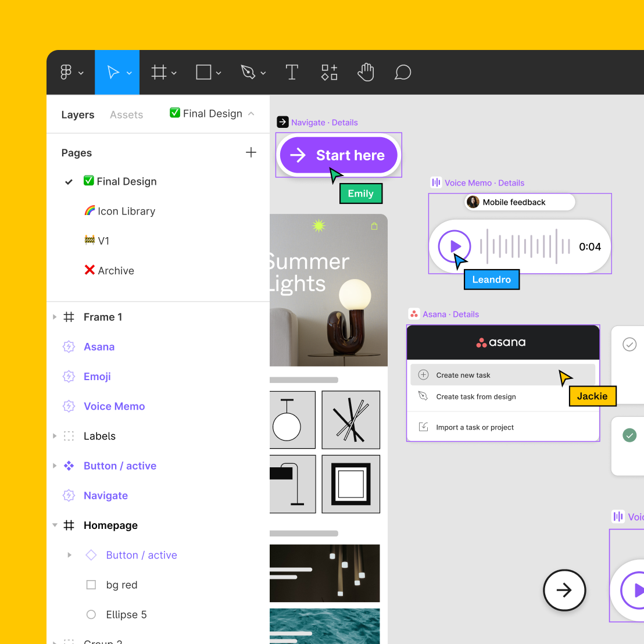The height and width of the screenshot is (644, 644).
Task: Open the Figma main menu
Action: pos(66,72)
